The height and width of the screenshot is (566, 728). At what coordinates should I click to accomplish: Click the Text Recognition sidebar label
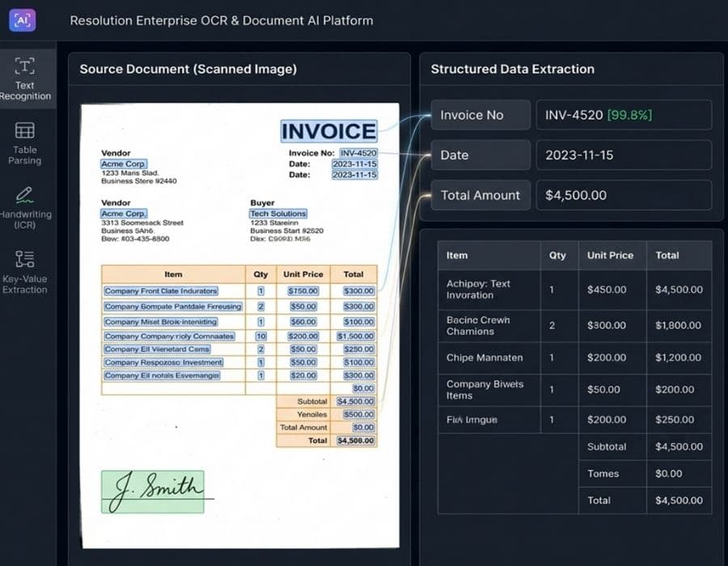25,91
